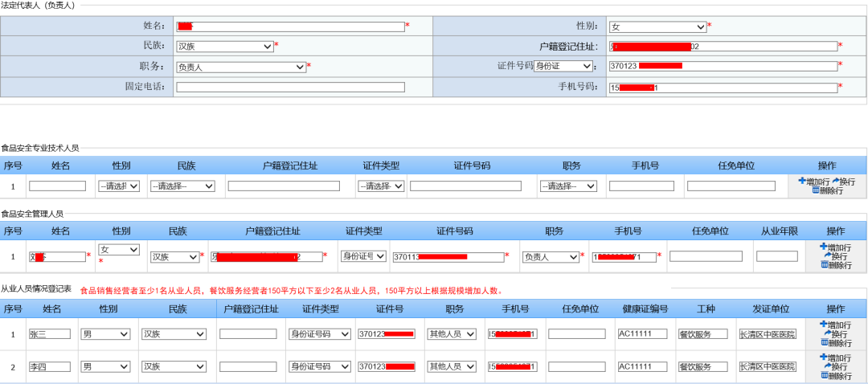
Task: Click the 固定电话 input field
Action: click(x=290, y=87)
